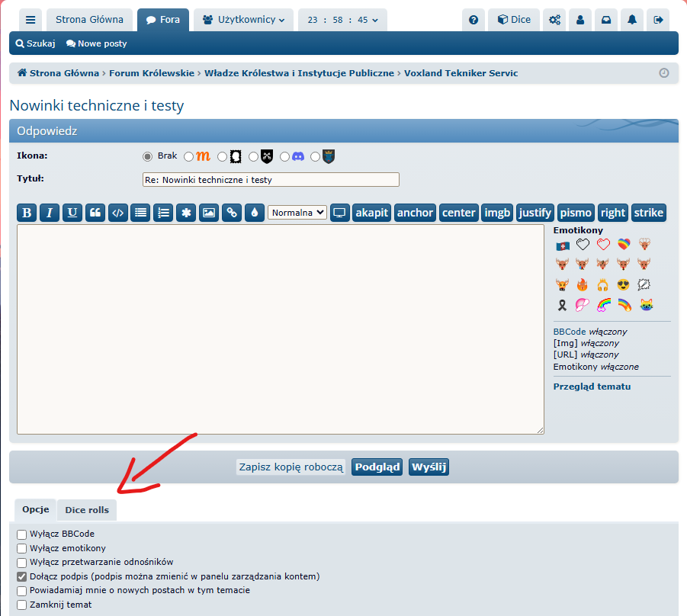Viewport: 687px width, 616px height.
Task: Click the font color droplet icon
Action: [254, 213]
